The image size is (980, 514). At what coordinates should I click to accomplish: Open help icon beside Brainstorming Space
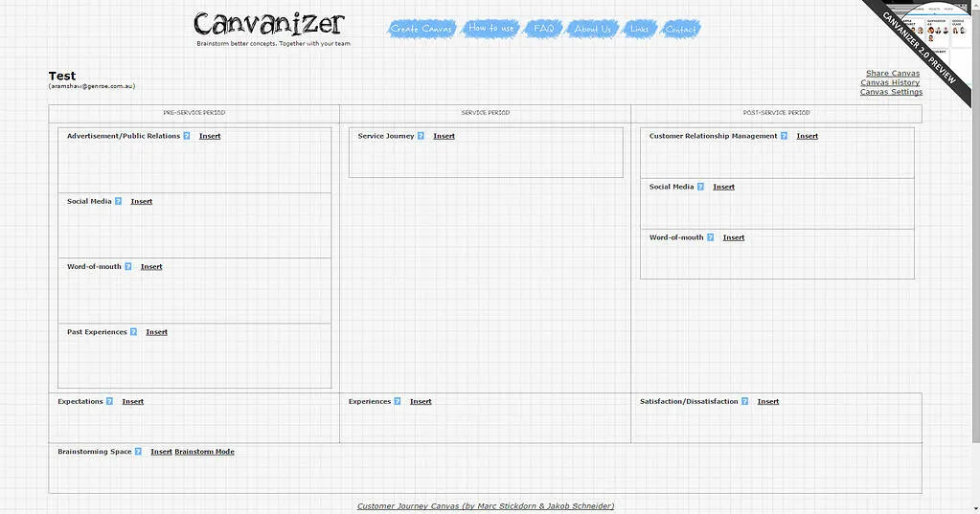tap(138, 452)
